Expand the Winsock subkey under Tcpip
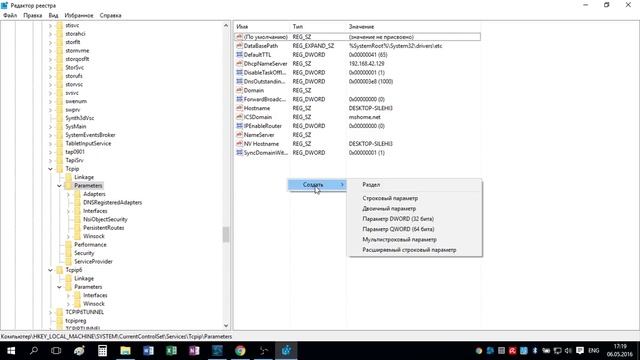Image resolution: width=640 pixels, height=360 pixels. 69,236
